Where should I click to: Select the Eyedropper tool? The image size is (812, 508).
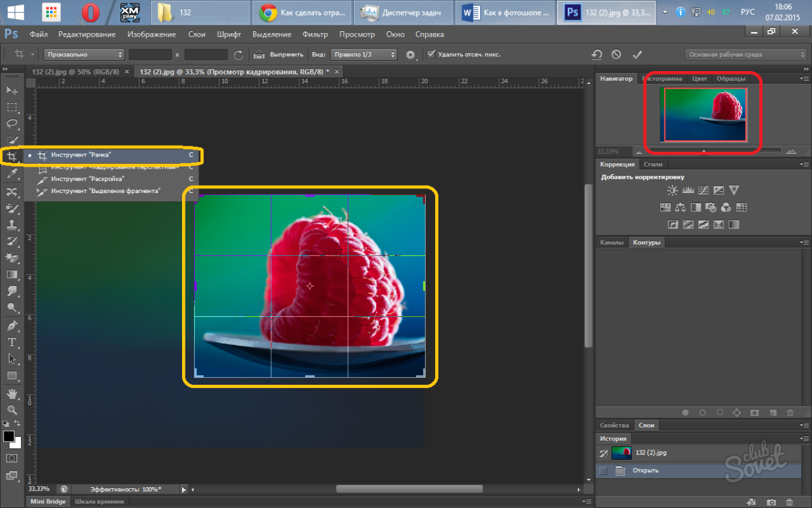[x=12, y=174]
